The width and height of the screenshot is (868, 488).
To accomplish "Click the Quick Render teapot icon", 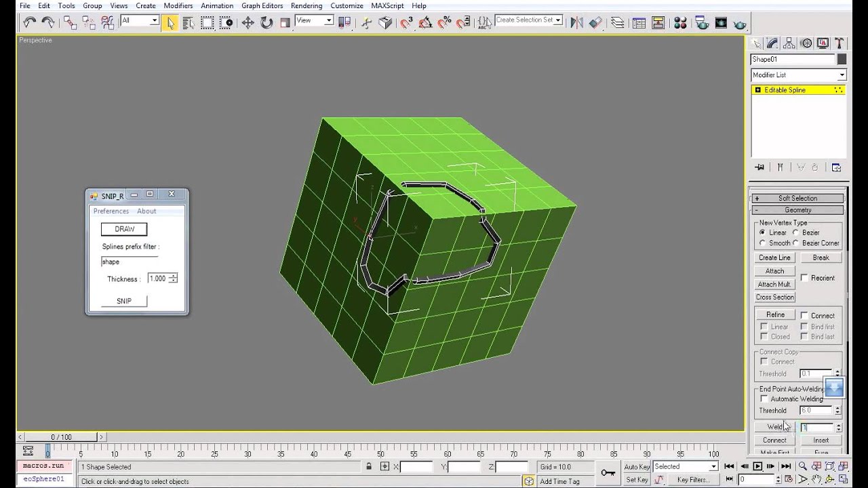I will tap(740, 22).
